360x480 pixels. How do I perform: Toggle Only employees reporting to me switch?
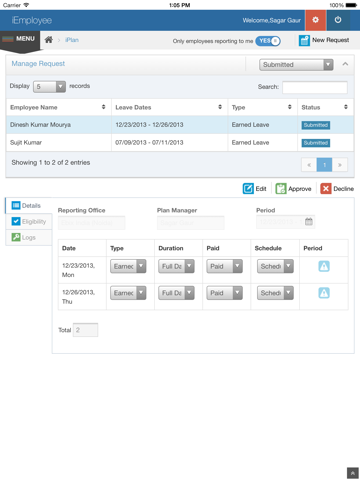268,41
